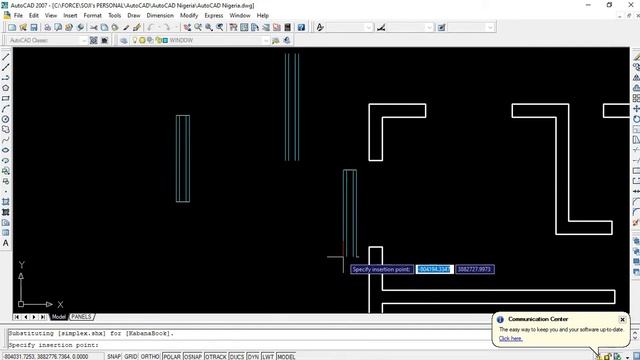Select the Multiline Text tool
The height and width of the screenshot is (360, 640).
click(6, 243)
